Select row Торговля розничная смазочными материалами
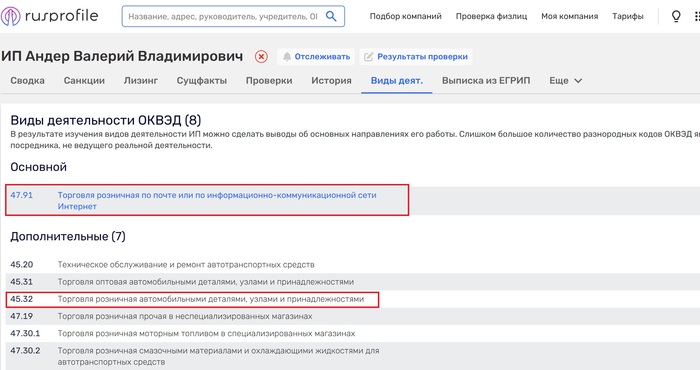700x370 pixels. [x=218, y=356]
